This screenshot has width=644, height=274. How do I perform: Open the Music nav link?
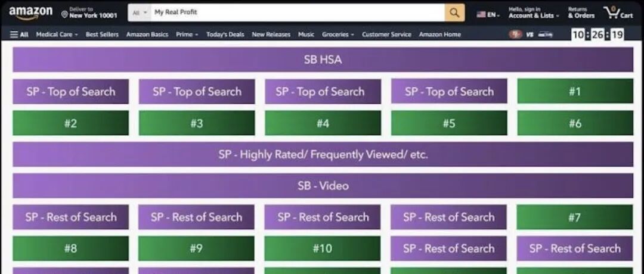pyautogui.click(x=306, y=35)
